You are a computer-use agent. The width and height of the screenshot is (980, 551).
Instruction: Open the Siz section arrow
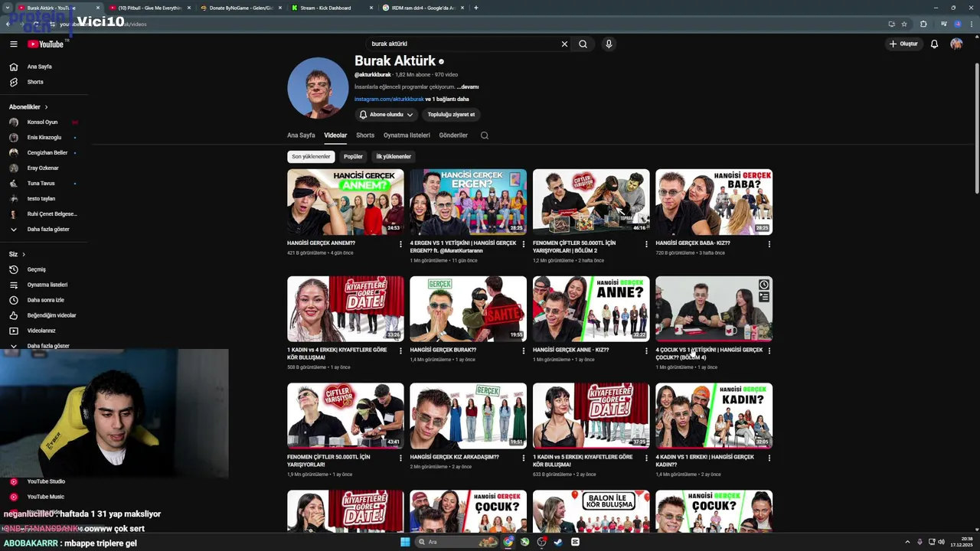(x=23, y=254)
